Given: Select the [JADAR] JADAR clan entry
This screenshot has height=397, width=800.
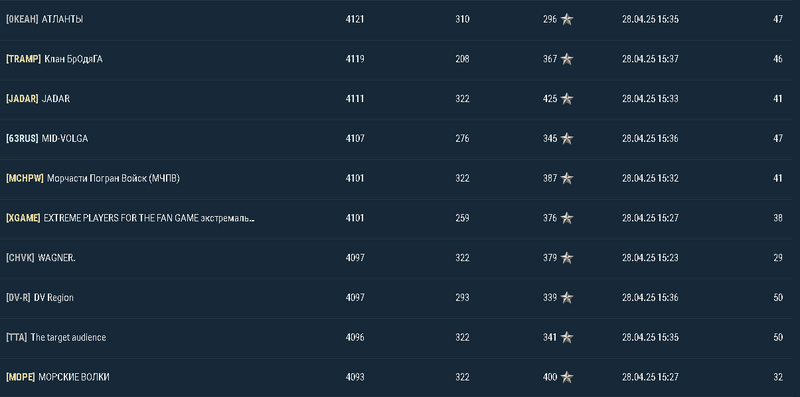Looking at the screenshot, I should (x=38, y=99).
